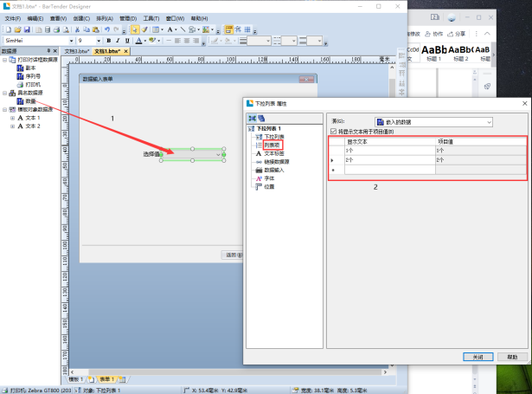Open the 字体 font properties page
The height and width of the screenshot is (394, 532).
point(268,178)
